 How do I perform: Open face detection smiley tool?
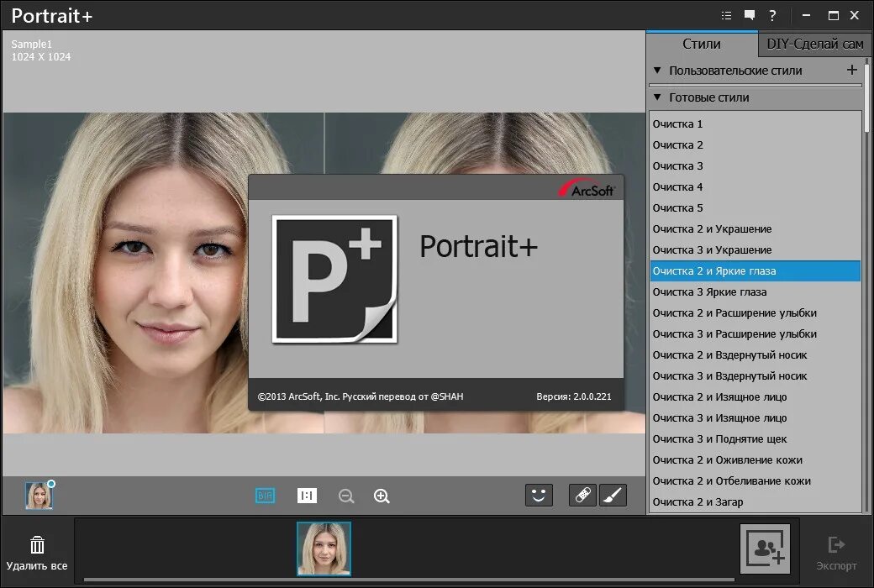click(x=539, y=495)
